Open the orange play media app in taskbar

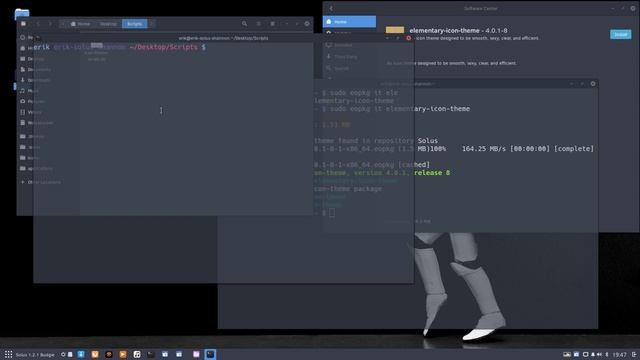click(x=123, y=354)
